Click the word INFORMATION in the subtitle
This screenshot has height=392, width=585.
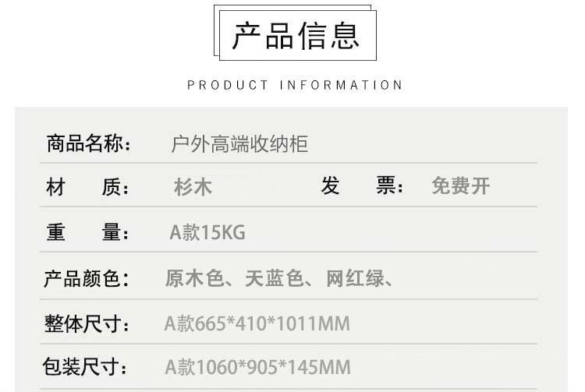click(x=341, y=85)
